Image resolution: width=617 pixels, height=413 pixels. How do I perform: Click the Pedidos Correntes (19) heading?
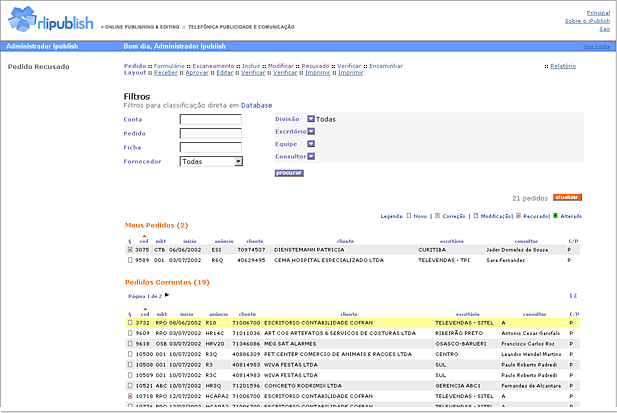[x=167, y=282]
